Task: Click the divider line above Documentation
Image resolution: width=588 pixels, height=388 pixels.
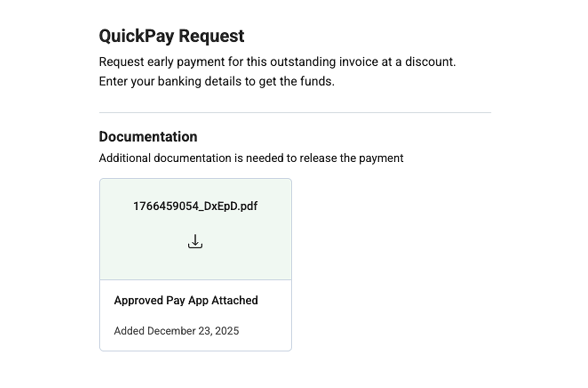Action: [x=295, y=113]
